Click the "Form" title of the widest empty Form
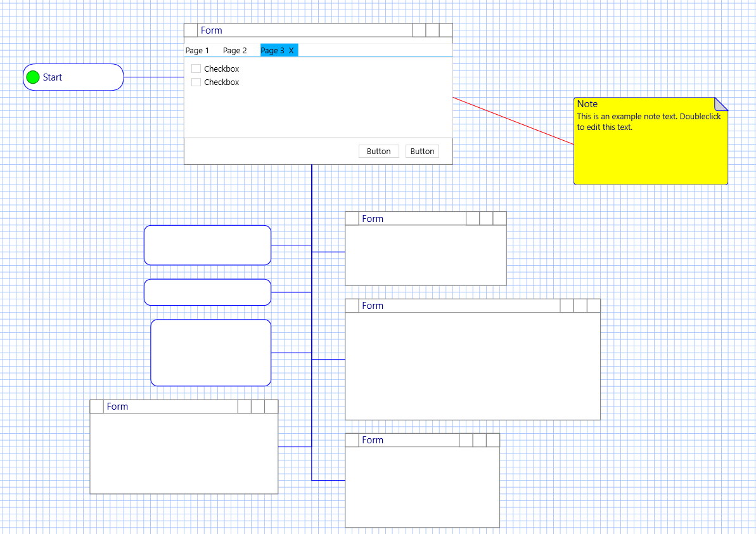The height and width of the screenshot is (534, 756). (x=373, y=306)
